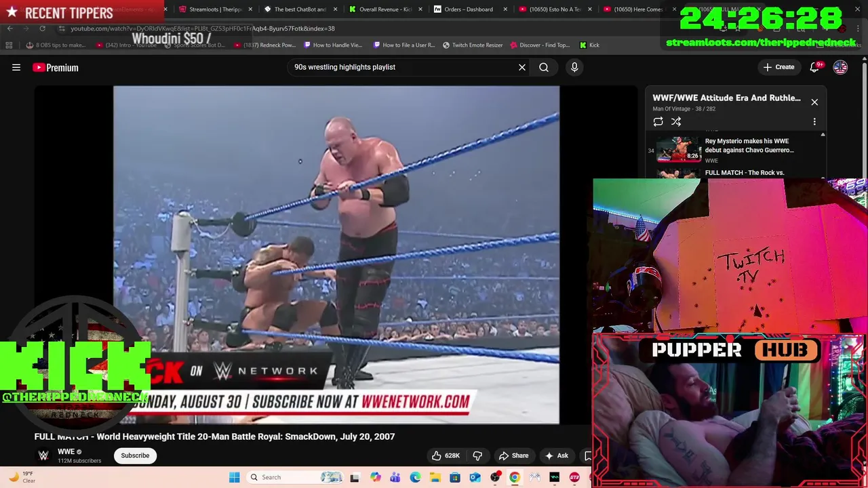Open 'Discover - Find Top...' bookmark
Image resolution: width=868 pixels, height=488 pixels.
(x=540, y=45)
